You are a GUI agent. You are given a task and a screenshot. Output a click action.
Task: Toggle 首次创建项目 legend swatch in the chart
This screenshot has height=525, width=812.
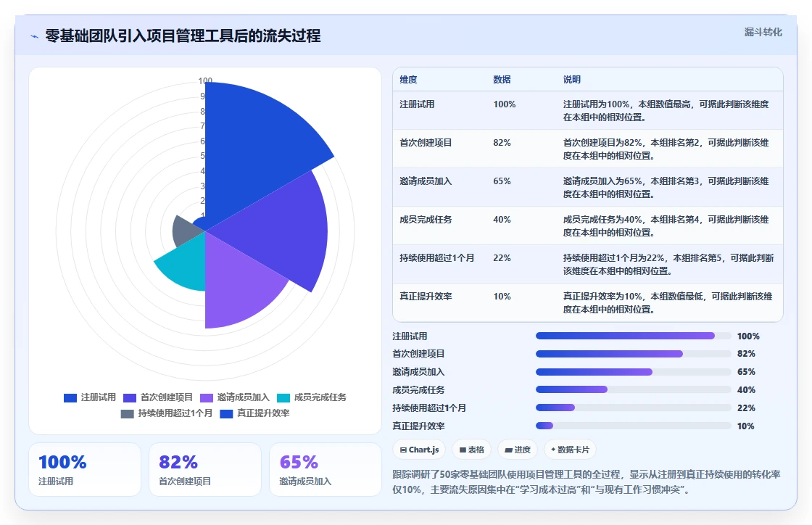(x=130, y=397)
